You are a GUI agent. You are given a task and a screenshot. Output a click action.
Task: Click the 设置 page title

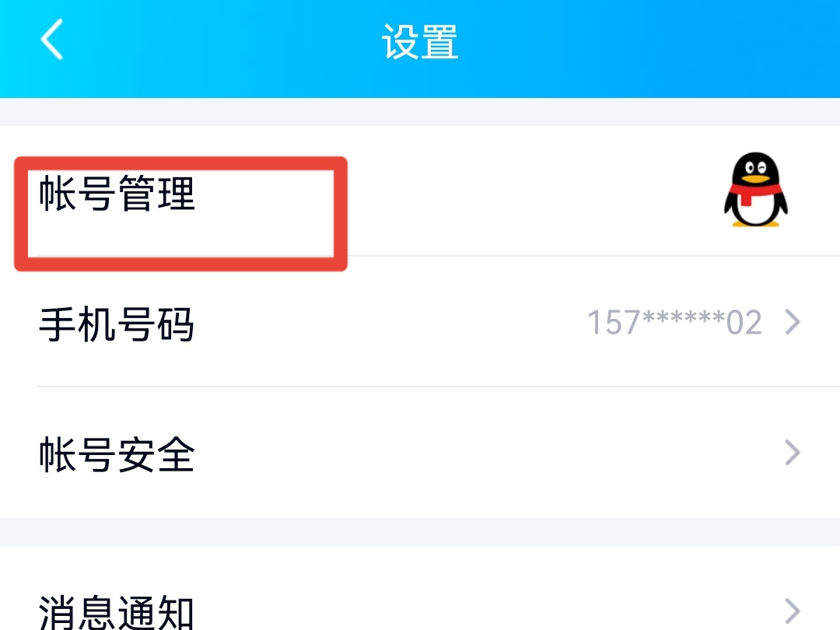pos(420,41)
